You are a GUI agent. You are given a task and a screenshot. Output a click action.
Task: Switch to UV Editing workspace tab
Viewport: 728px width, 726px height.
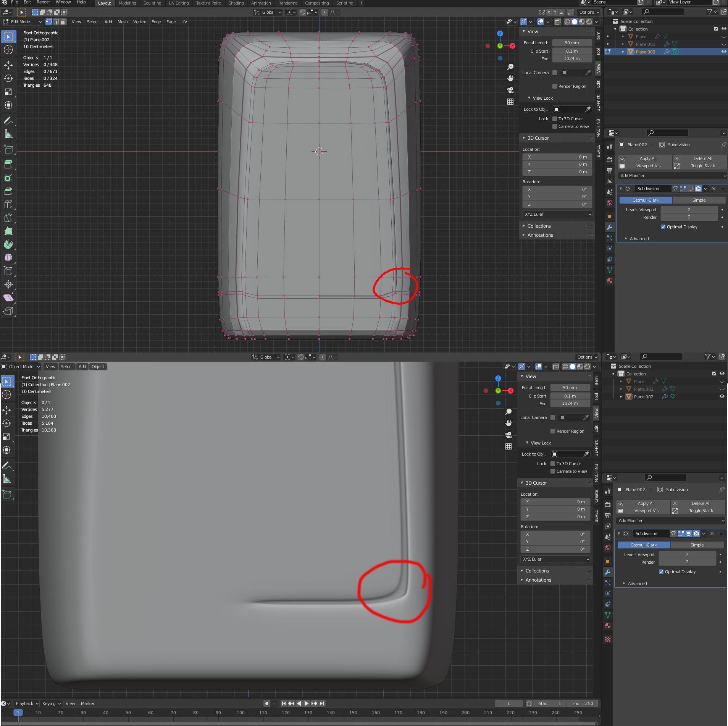[x=179, y=3]
